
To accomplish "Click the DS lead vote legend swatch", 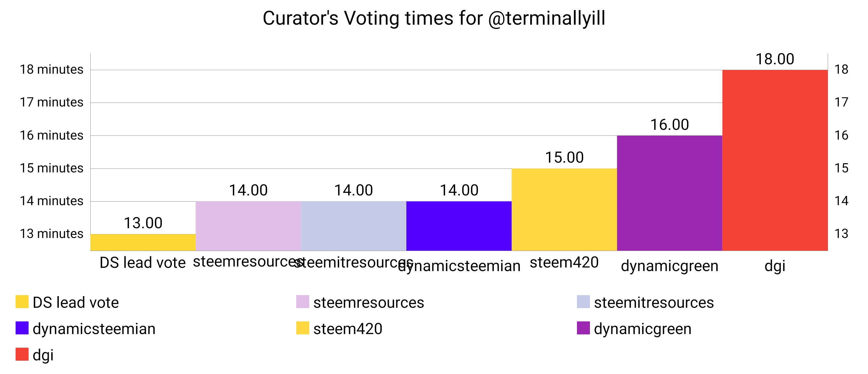I will 22,302.
